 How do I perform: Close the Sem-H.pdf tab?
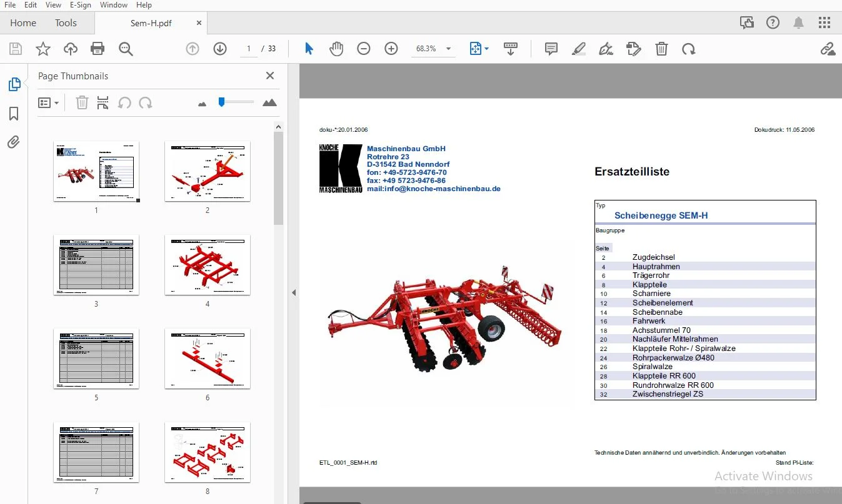199,23
